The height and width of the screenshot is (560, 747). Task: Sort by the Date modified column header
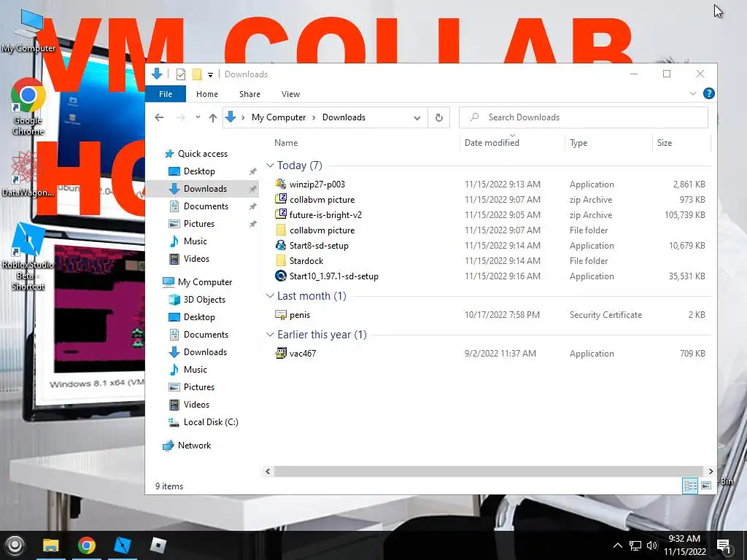point(492,143)
